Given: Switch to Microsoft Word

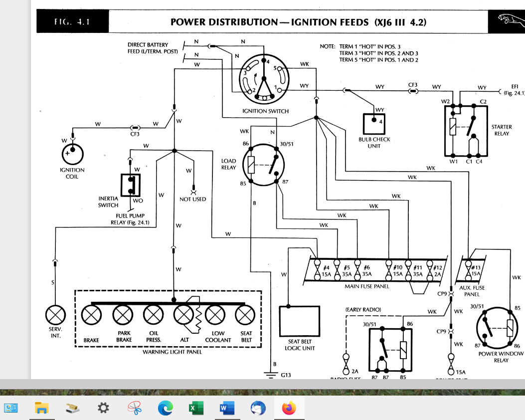Looking at the screenshot, I should click(227, 409).
